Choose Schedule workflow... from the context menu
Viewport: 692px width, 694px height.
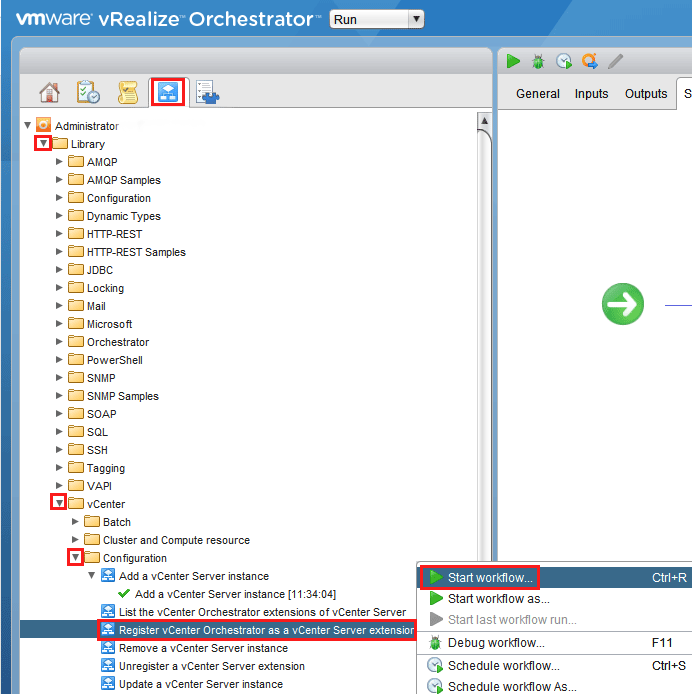tap(555, 666)
